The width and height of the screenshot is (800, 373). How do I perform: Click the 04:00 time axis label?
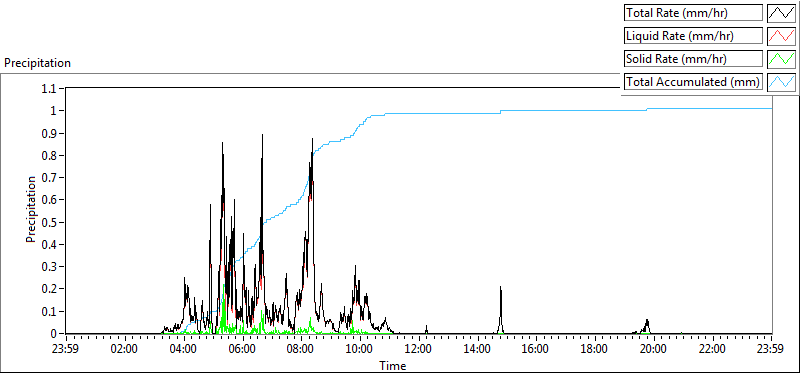point(184,350)
